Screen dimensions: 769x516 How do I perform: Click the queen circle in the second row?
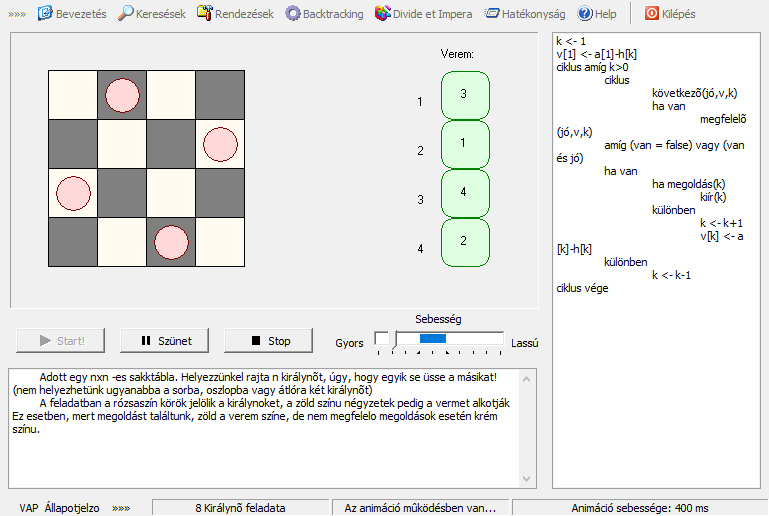[x=220, y=144]
